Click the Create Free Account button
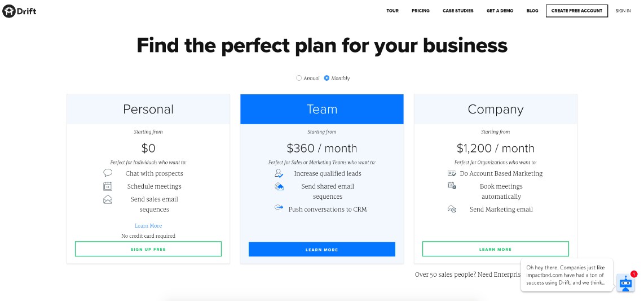This screenshot has height=301, width=644. point(576,11)
